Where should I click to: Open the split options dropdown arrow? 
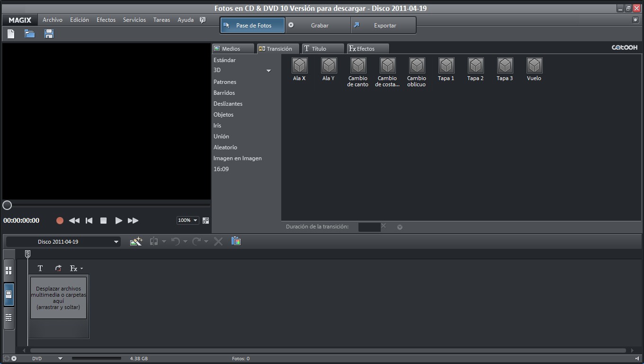tap(164, 241)
